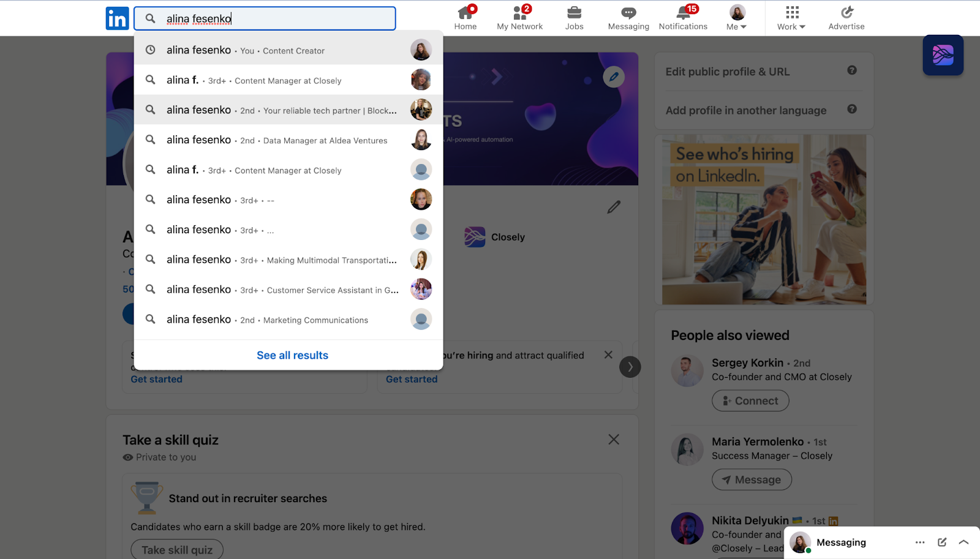Open the Jobs briefcase icon
This screenshot has height=559, width=980.
tap(574, 17)
